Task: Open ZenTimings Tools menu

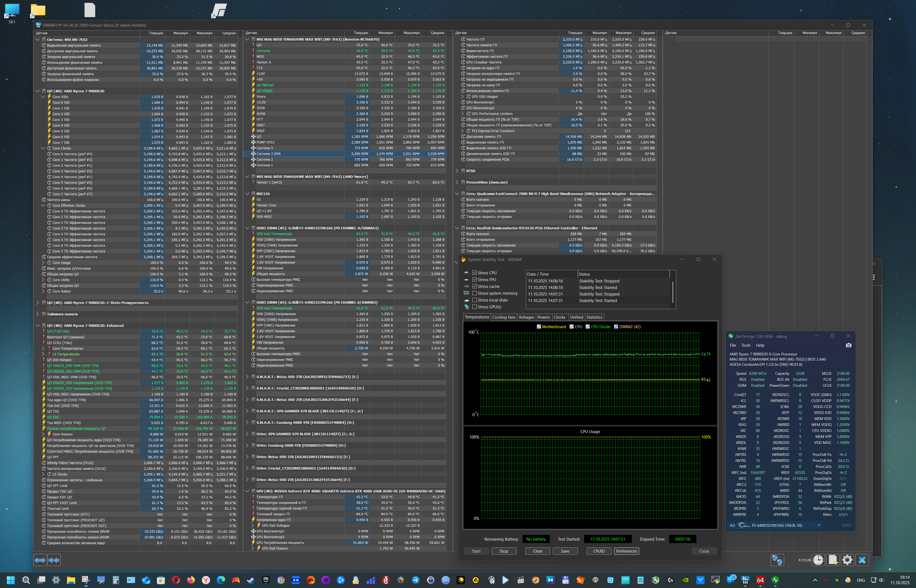Action: [x=746, y=345]
